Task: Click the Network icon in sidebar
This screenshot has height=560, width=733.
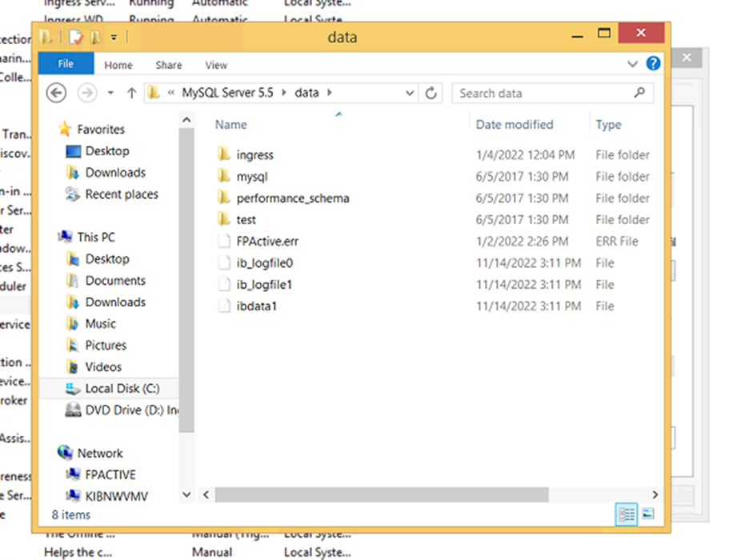Action: 65,452
